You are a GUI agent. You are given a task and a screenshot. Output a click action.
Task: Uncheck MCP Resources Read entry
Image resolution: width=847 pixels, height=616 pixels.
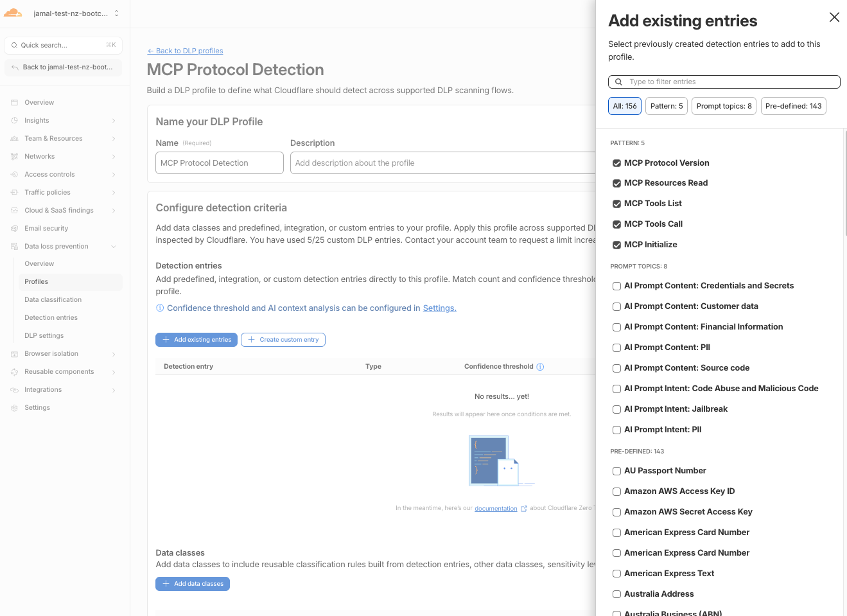click(x=616, y=184)
